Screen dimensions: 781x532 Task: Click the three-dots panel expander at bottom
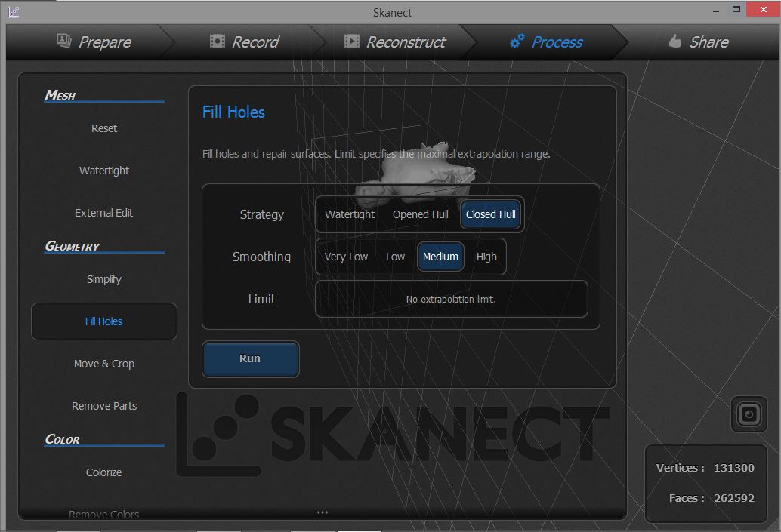[x=323, y=512]
